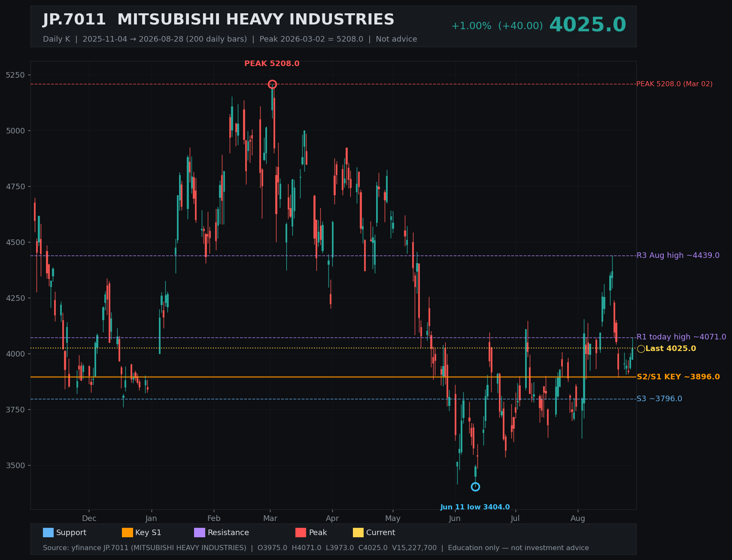
Task: Click the May label on the date axis
Action: (x=393, y=518)
